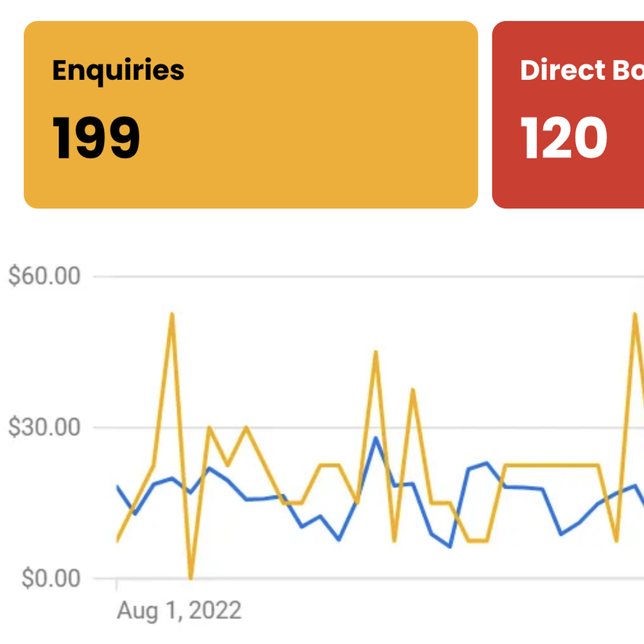This screenshot has width=644, height=644.
Task: Click the 199 enquiries count
Action: [96, 137]
